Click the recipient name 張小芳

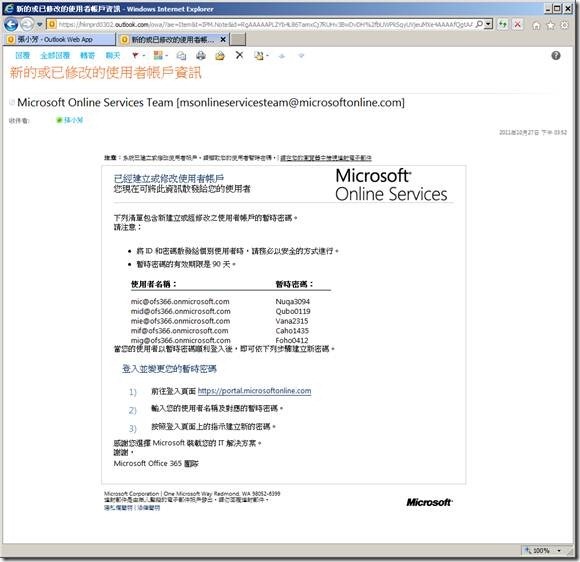tap(73, 120)
